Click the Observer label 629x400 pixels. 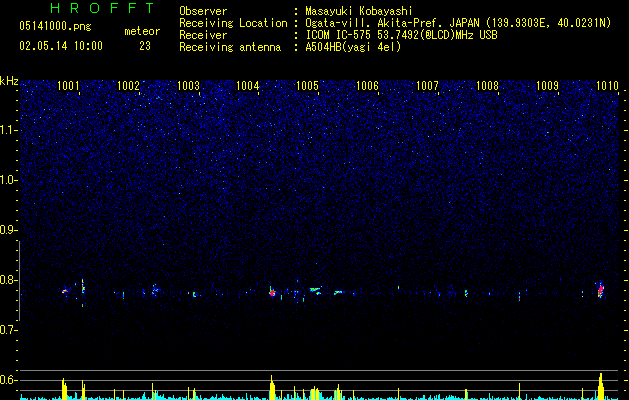[203, 11]
